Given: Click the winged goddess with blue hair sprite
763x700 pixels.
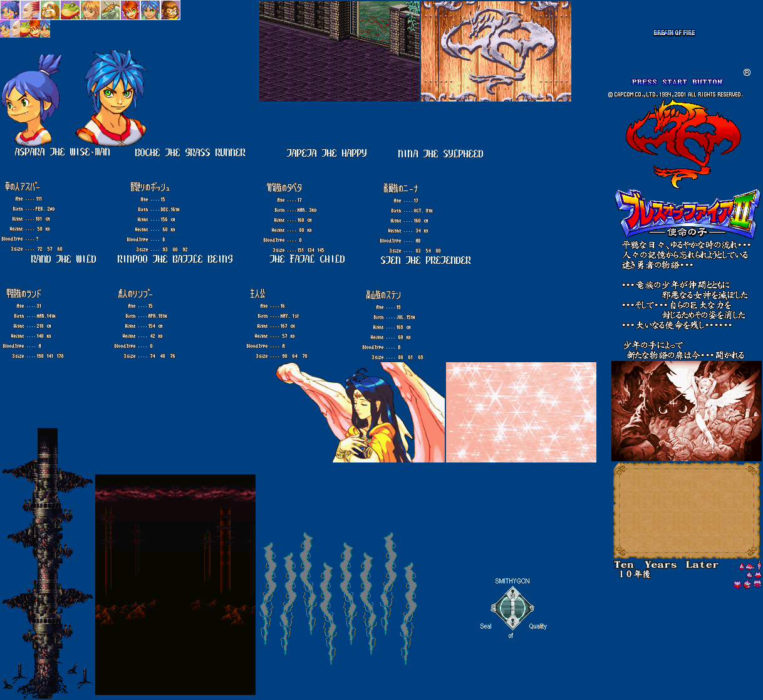Looking at the screenshot, I should coord(360,412).
